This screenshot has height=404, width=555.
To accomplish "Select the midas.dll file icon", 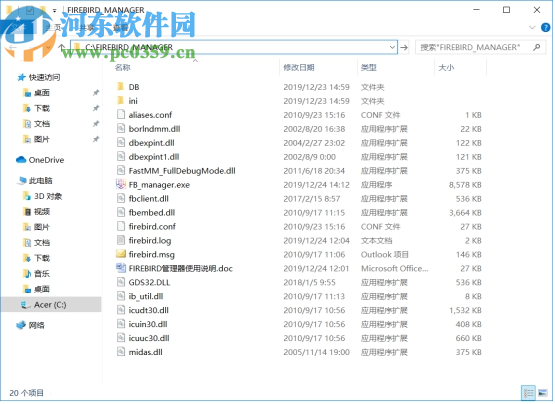I will pyautogui.click(x=121, y=352).
